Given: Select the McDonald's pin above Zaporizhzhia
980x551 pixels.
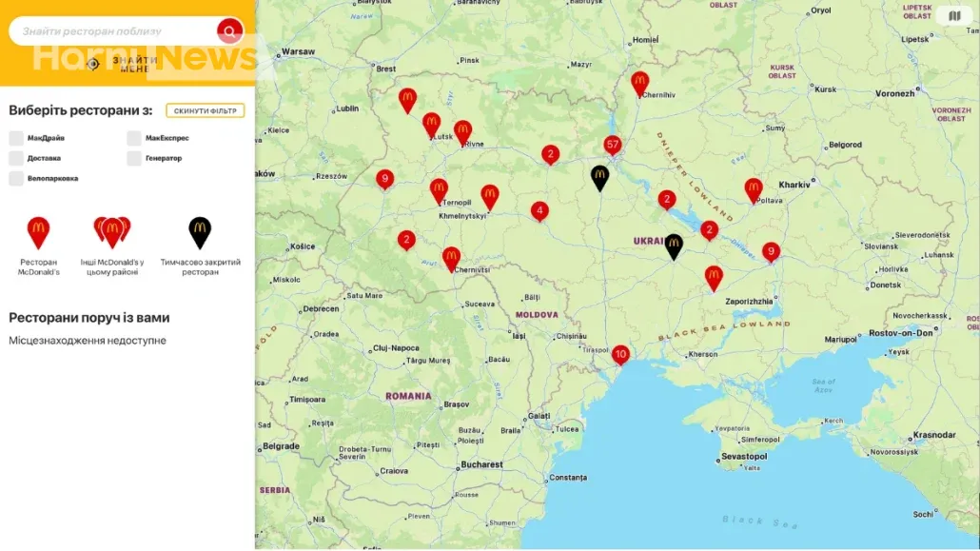Looking at the screenshot, I should pyautogui.click(x=714, y=277).
